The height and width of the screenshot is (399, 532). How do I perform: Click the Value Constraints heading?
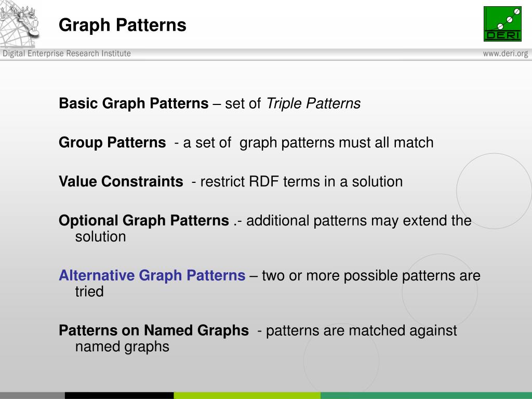pos(121,181)
